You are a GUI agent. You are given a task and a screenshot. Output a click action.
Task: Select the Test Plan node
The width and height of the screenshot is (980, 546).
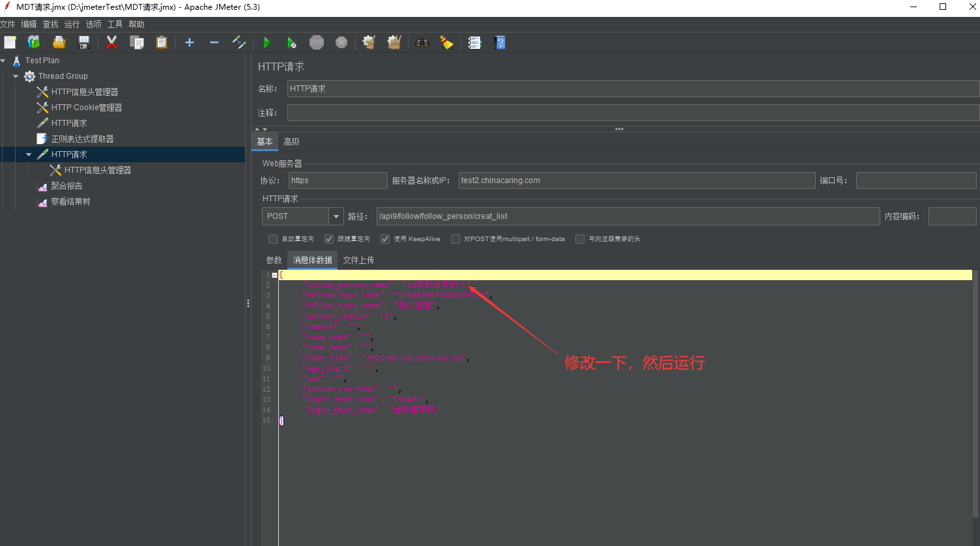[x=42, y=61]
